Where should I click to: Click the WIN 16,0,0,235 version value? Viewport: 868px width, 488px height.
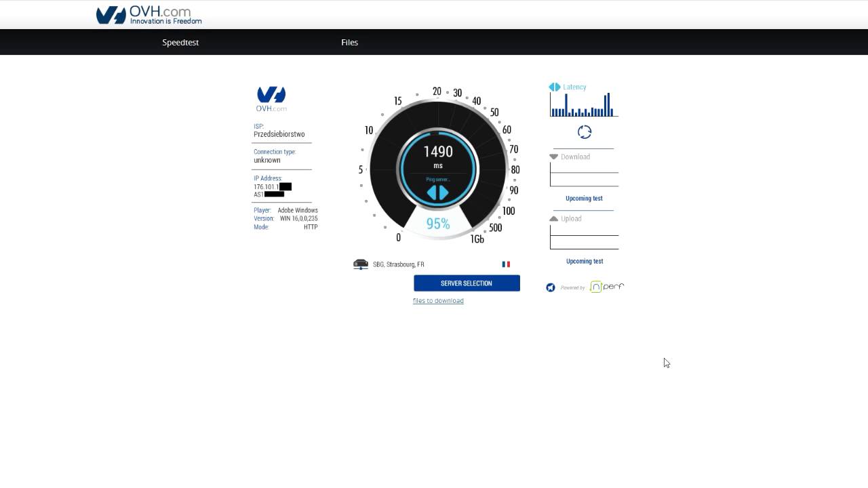pos(299,218)
